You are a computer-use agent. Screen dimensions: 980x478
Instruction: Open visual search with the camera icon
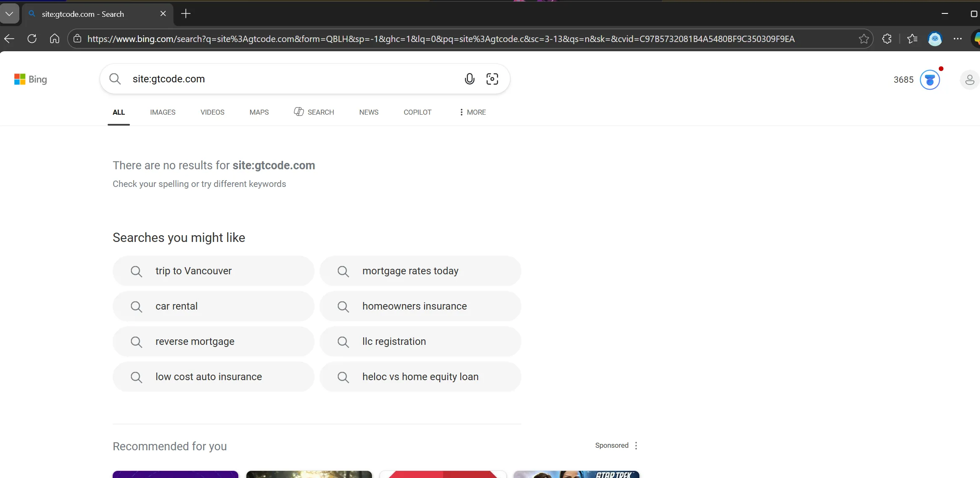pyautogui.click(x=492, y=79)
